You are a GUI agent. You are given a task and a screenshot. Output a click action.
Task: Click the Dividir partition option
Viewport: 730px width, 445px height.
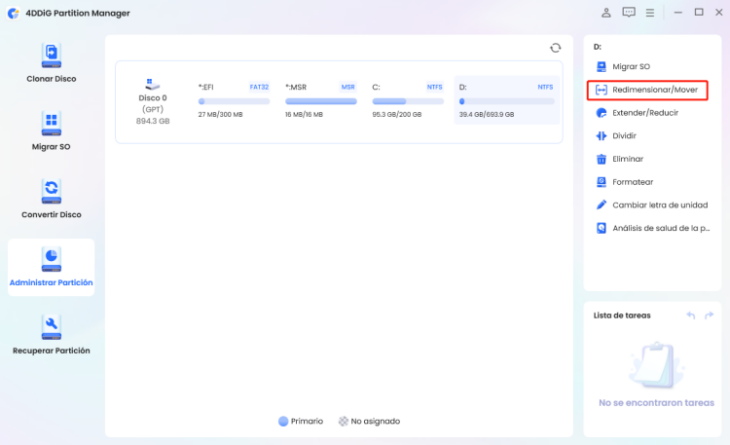[624, 136]
